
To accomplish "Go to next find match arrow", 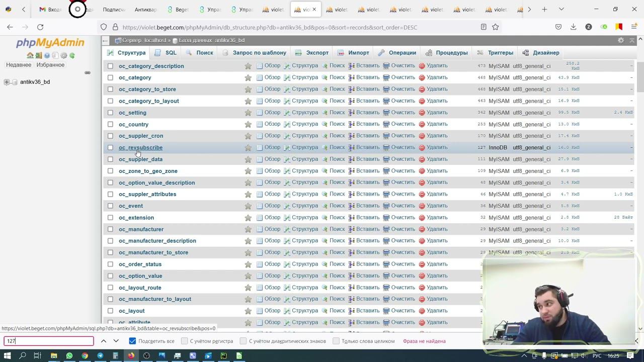I will (x=116, y=341).
